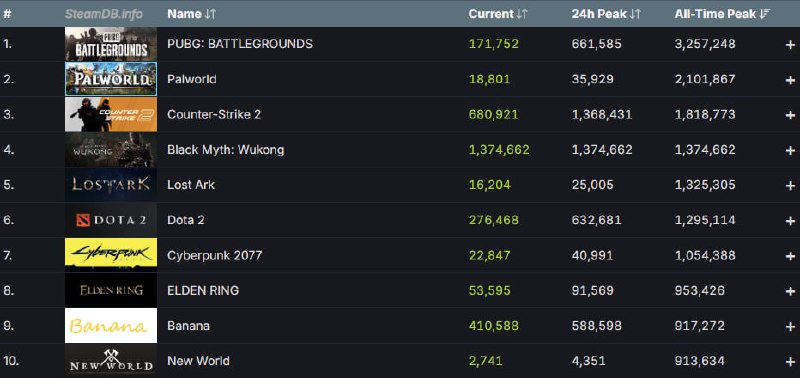Add Counter-Strike 2 using its plus icon
The height and width of the screenshot is (378, 800).
coord(790,115)
